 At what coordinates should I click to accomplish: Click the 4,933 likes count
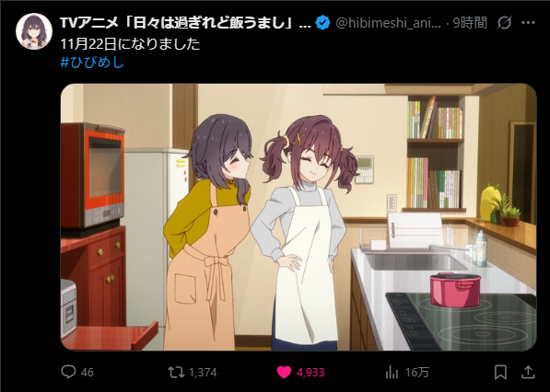[310, 372]
